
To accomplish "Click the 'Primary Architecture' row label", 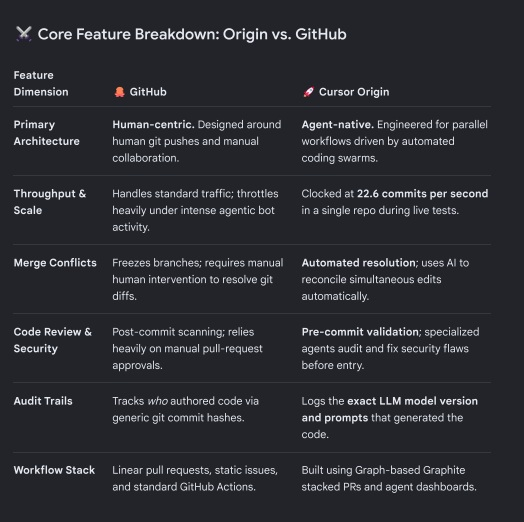I will coord(47,133).
